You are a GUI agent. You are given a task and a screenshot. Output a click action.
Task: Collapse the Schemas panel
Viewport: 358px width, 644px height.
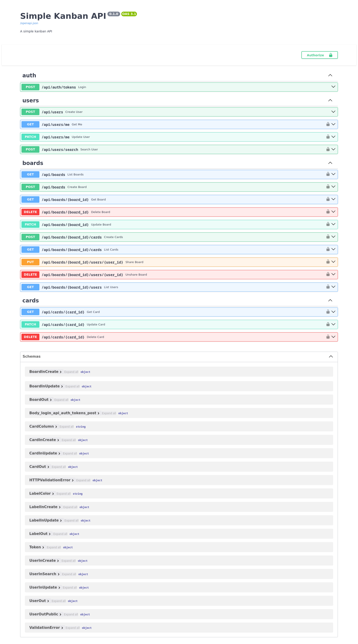click(331, 357)
